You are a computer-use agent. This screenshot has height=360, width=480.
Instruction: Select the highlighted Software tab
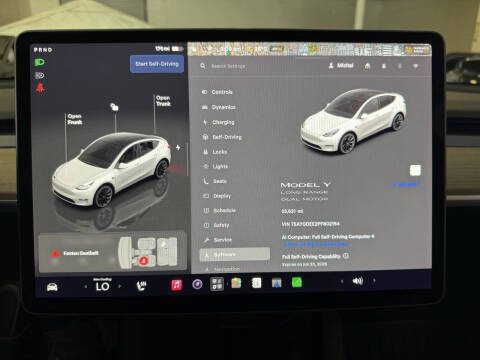point(235,254)
